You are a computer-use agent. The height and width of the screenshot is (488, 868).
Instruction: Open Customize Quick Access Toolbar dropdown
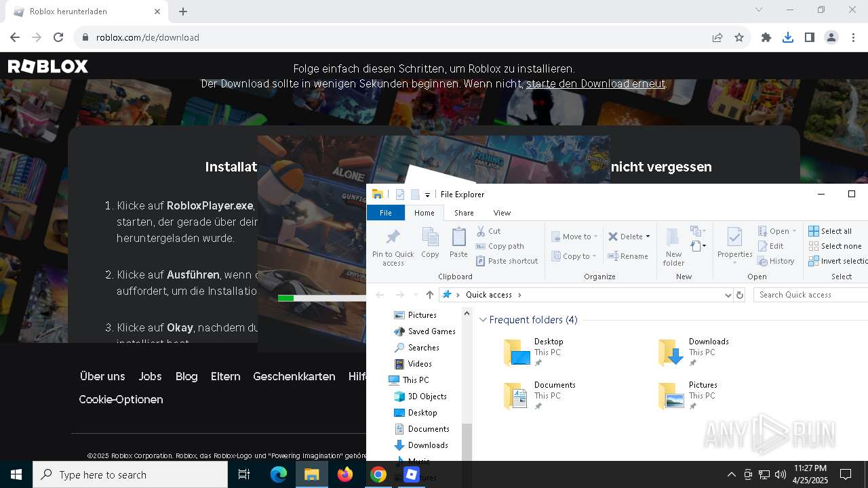pyautogui.click(x=427, y=195)
